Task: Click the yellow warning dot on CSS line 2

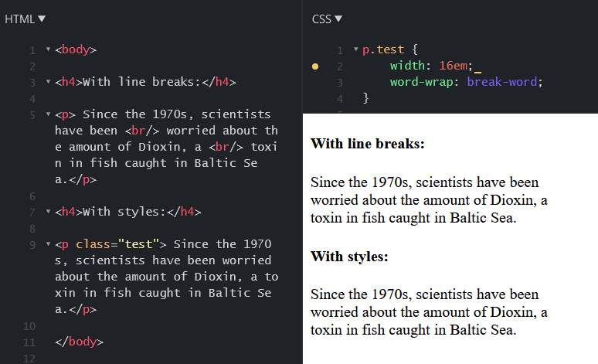Action: [315, 66]
